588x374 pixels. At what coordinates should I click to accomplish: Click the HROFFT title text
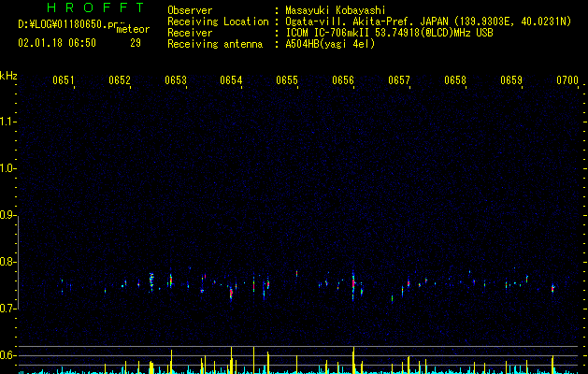tap(96, 7)
